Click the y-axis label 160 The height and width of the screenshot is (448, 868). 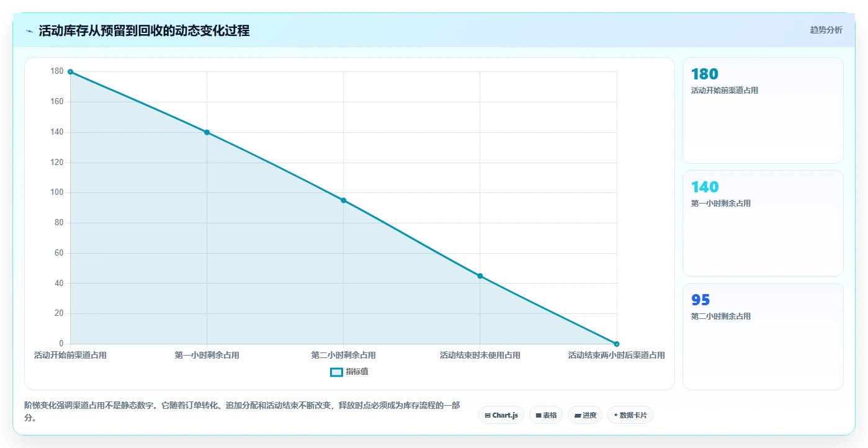(57, 102)
